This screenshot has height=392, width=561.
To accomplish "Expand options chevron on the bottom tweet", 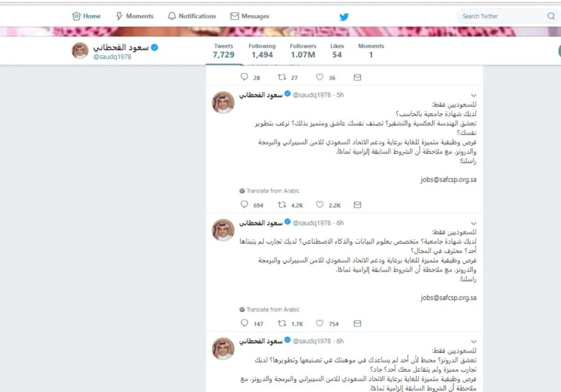I will (x=473, y=342).
